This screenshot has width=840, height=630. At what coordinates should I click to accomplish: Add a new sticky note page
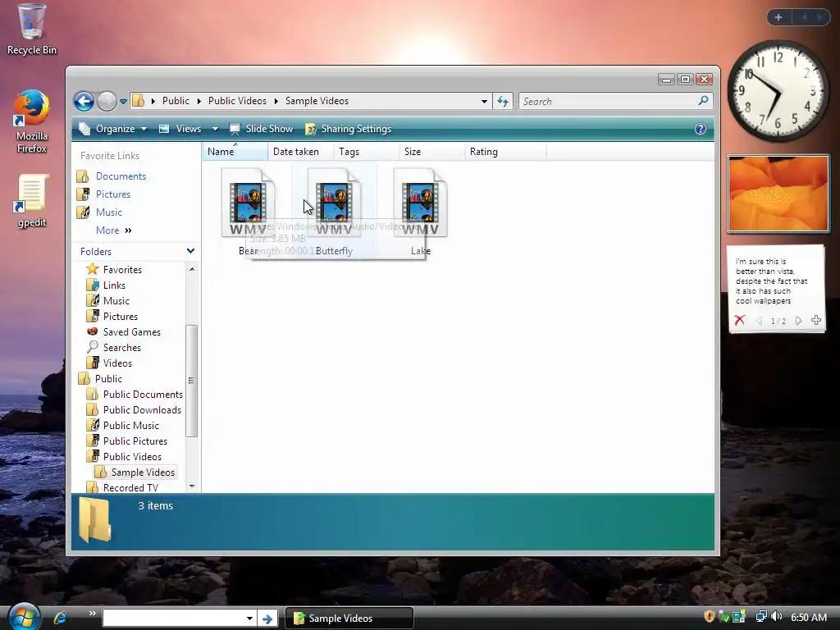816,320
